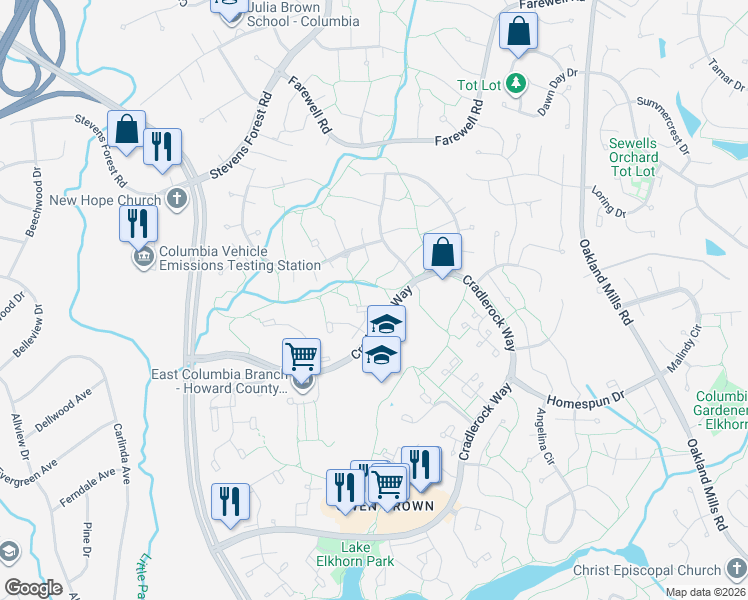Image resolution: width=748 pixels, height=600 pixels.
Task: Select the Belleview Dr label
Action: point(28,331)
